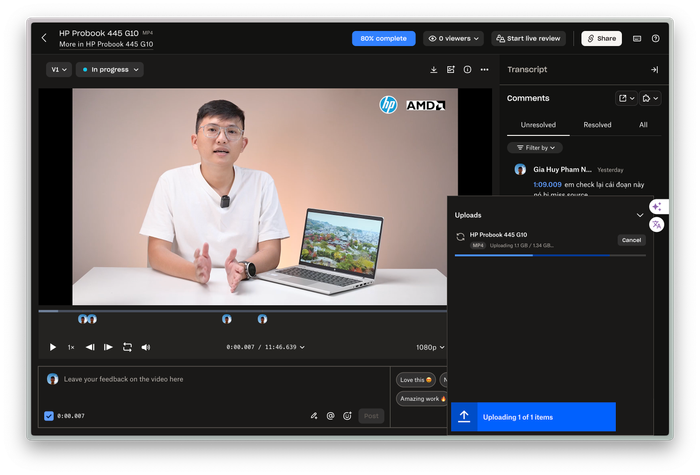Change the 1x playback speed
The width and height of the screenshot is (700, 475).
[71, 347]
